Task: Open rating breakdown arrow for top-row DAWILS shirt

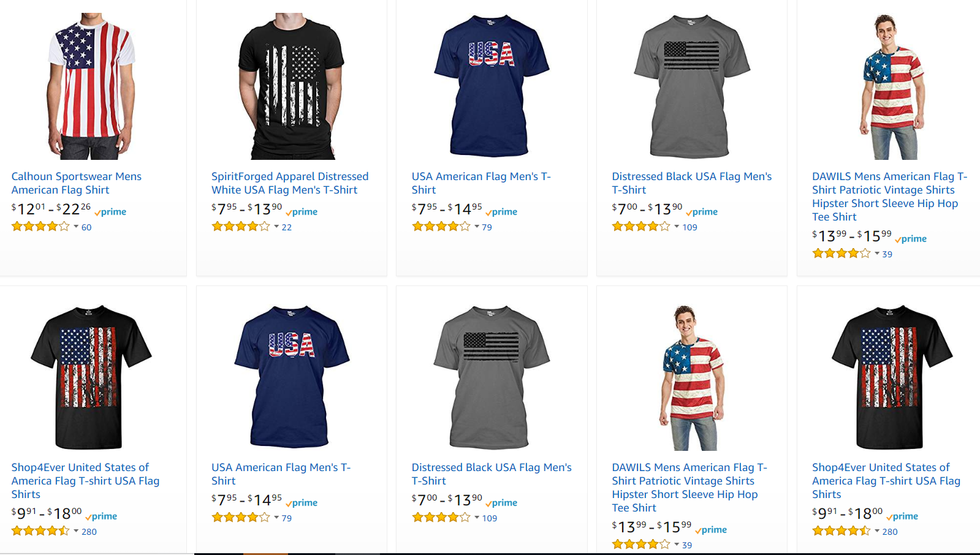Action: (877, 254)
